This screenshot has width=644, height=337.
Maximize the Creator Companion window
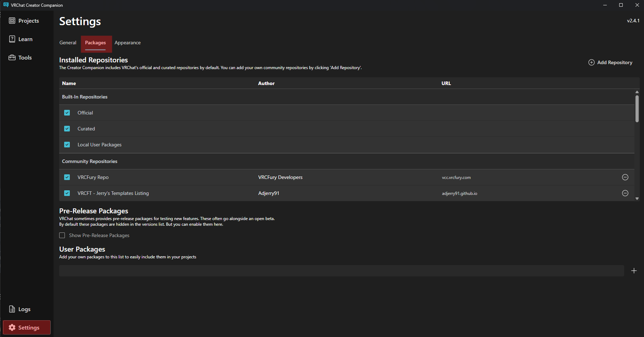click(621, 5)
